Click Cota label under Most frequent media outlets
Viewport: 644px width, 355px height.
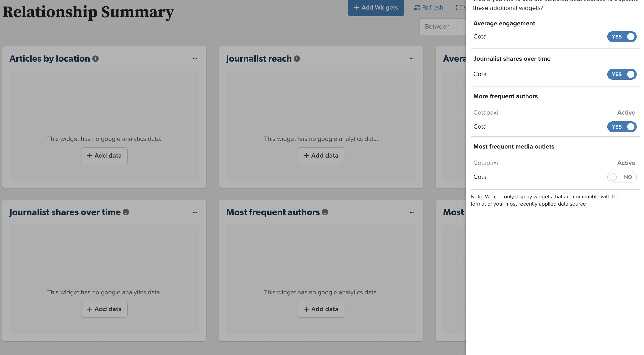[x=480, y=177]
